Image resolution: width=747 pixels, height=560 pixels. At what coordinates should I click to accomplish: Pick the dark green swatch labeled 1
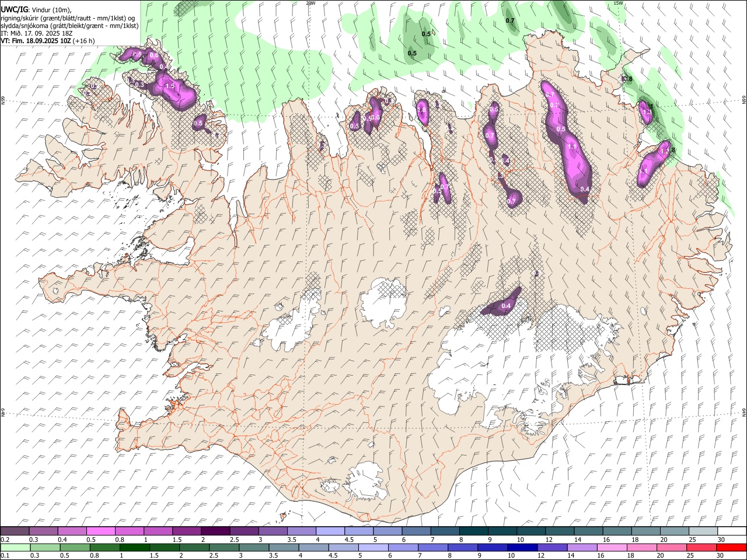point(134,547)
